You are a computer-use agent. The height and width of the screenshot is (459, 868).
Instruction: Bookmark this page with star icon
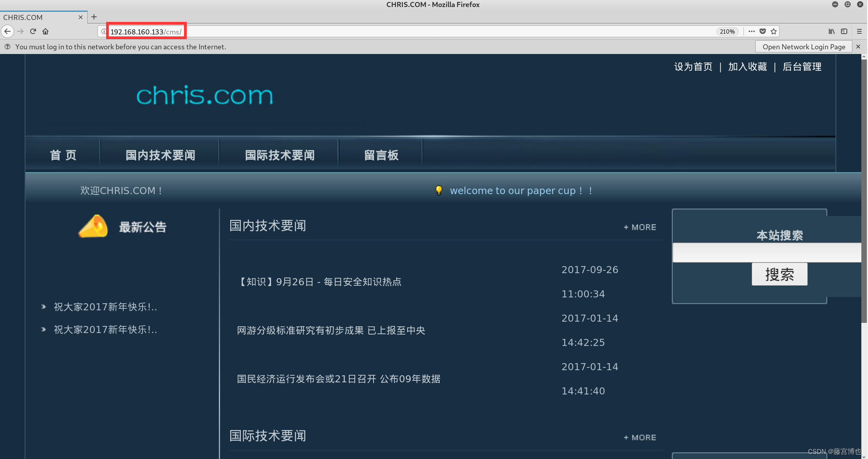(x=774, y=31)
